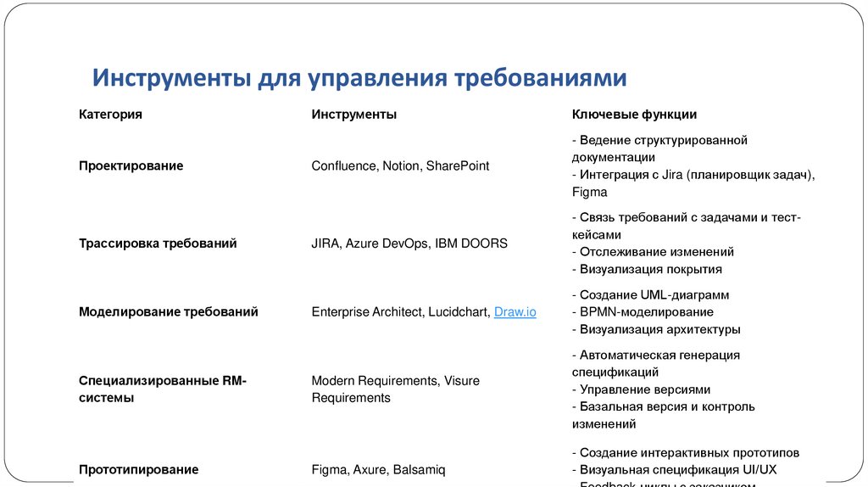Click the 'Трассировка требований' category cell
The height and width of the screenshot is (487, 868).
tap(158, 243)
